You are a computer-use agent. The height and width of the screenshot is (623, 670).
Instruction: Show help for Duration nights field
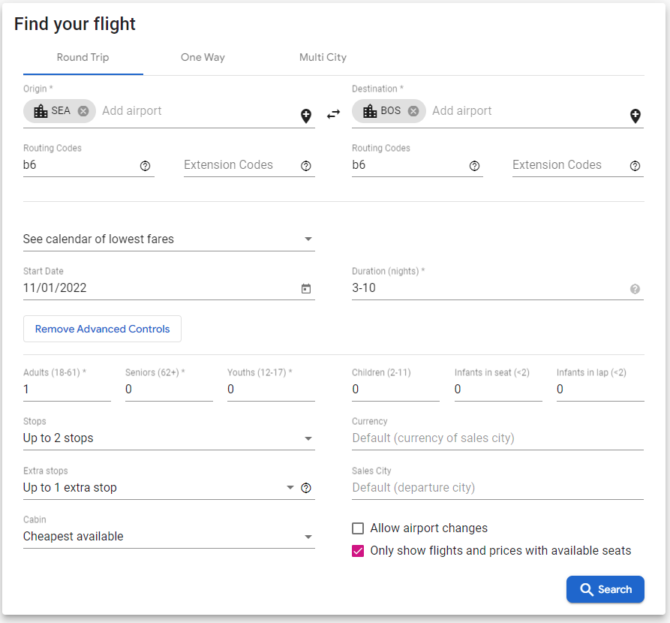(x=635, y=289)
